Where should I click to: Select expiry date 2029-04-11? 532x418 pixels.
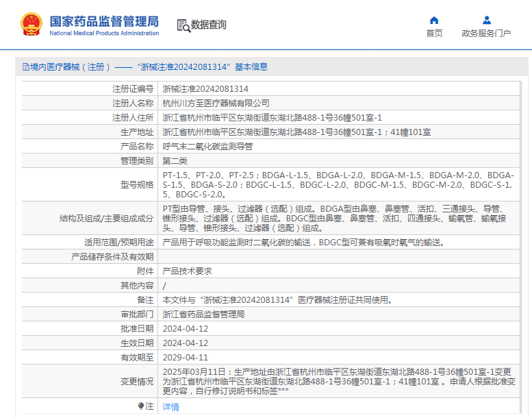click(186, 358)
